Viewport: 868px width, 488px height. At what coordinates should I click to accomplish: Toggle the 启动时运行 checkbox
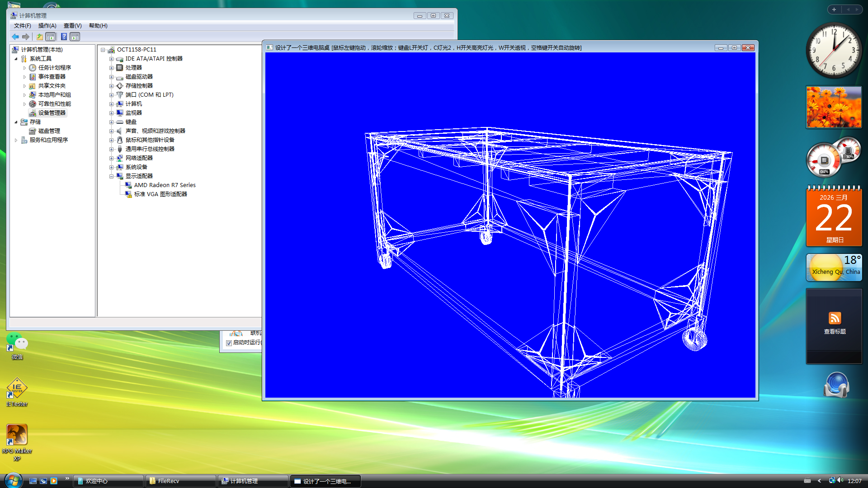229,343
